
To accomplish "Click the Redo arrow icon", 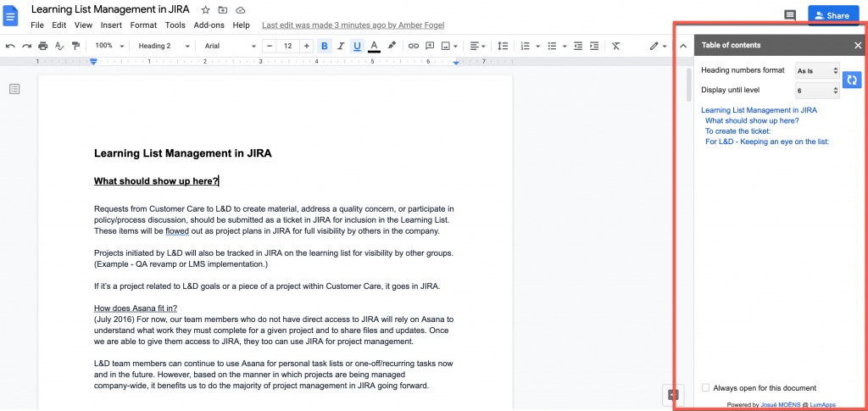I will tap(26, 46).
